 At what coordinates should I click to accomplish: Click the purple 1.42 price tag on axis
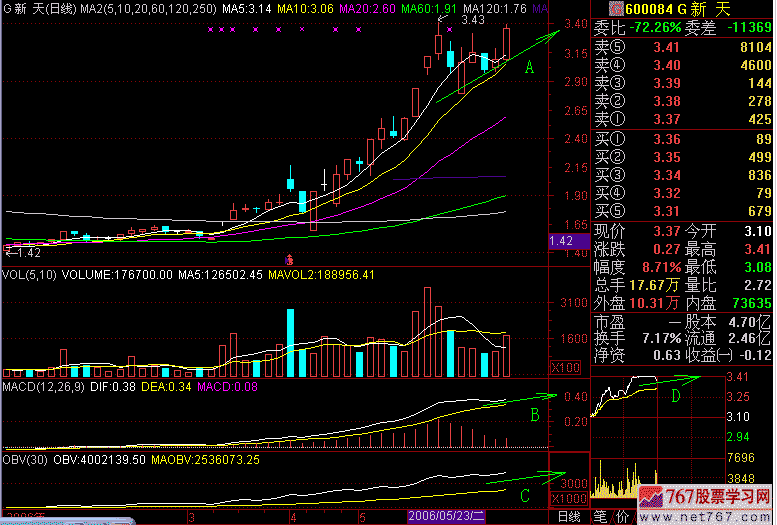[x=562, y=241]
